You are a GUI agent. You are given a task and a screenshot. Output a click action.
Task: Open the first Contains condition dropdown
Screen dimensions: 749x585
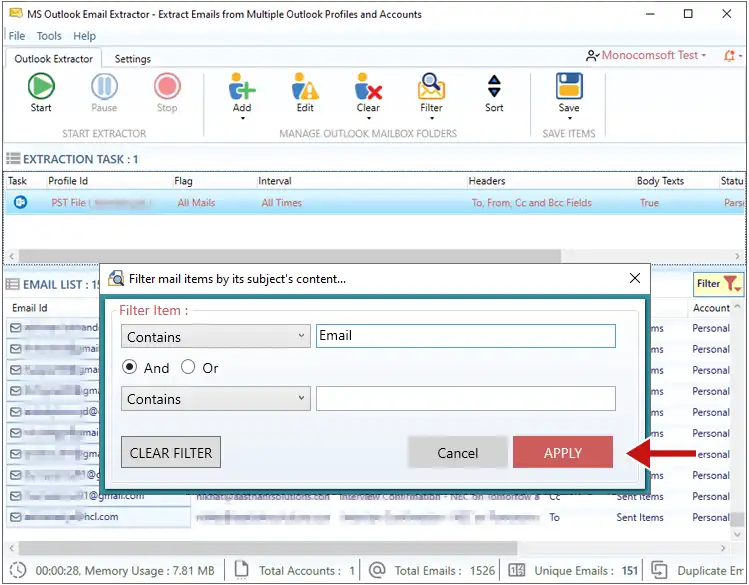click(215, 336)
